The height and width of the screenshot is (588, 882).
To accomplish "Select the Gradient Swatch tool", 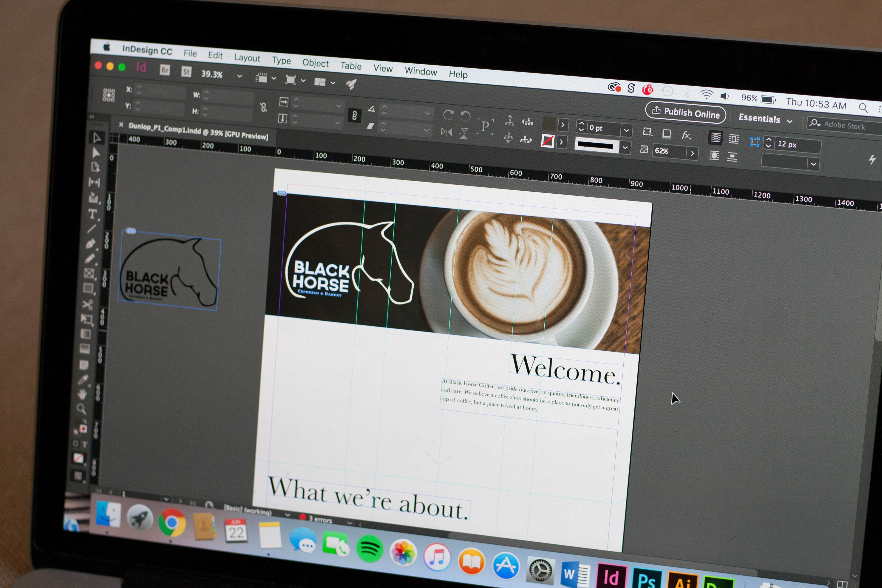I will click(x=85, y=334).
